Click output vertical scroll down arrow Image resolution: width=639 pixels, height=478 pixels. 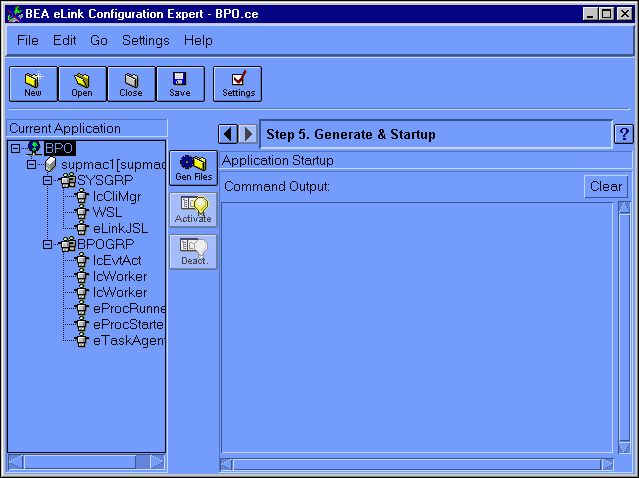click(624, 447)
